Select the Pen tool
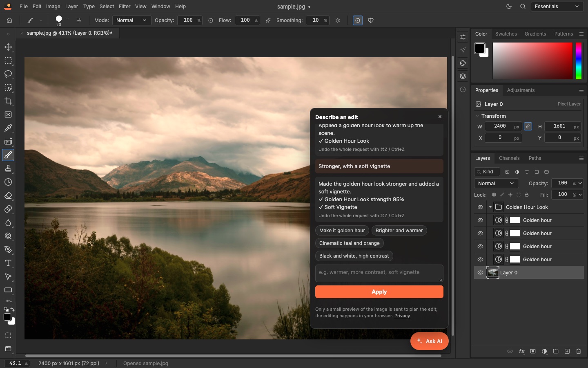Viewport: 588px width, 368px height. (x=8, y=249)
